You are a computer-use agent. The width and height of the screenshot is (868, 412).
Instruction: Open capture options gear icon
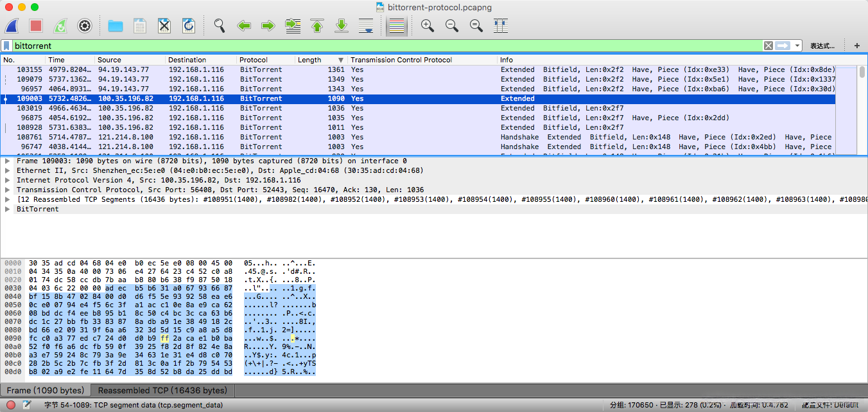85,26
